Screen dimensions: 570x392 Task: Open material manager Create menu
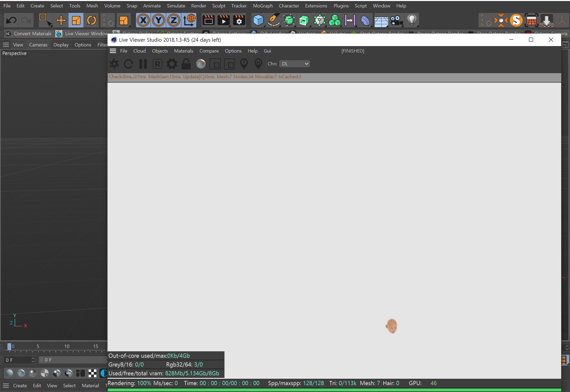tap(20, 386)
